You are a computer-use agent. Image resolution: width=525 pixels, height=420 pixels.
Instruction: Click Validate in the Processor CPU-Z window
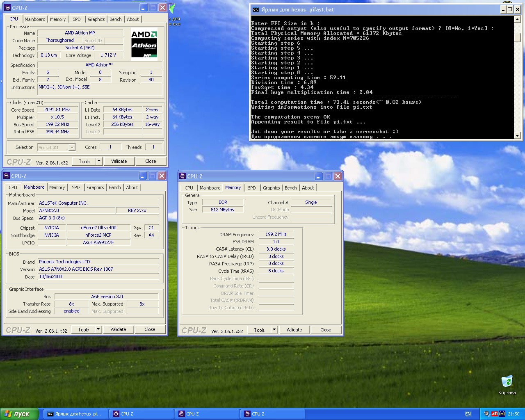[119, 161]
